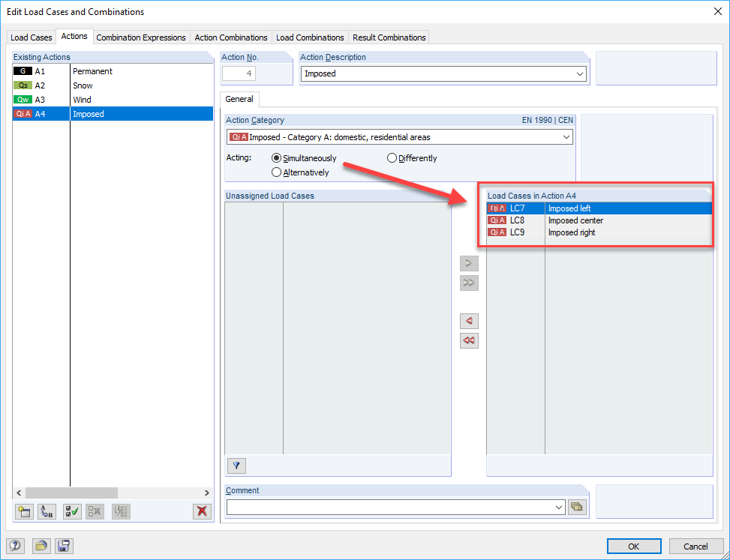Click the comment library icon next to Comment field
The image size is (730, 560).
tap(577, 507)
